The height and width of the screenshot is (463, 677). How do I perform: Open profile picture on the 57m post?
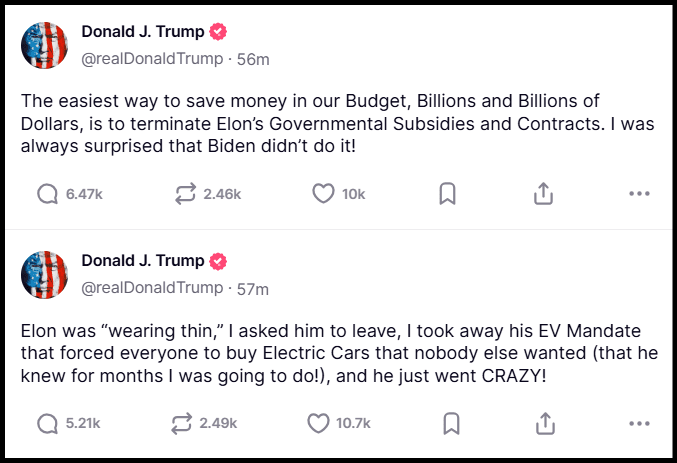point(44,275)
